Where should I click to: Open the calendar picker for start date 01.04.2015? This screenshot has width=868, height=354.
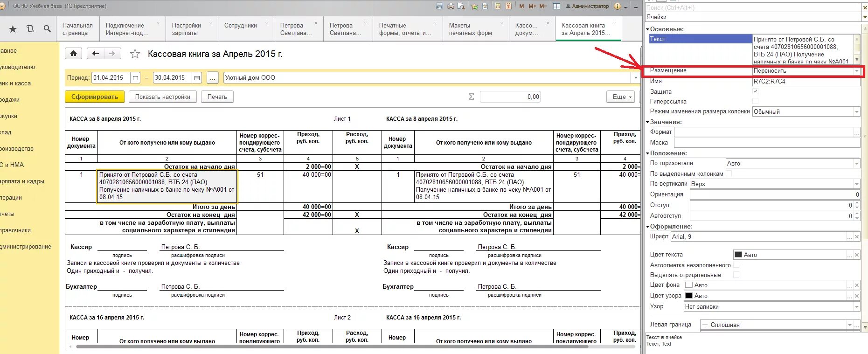(135, 78)
